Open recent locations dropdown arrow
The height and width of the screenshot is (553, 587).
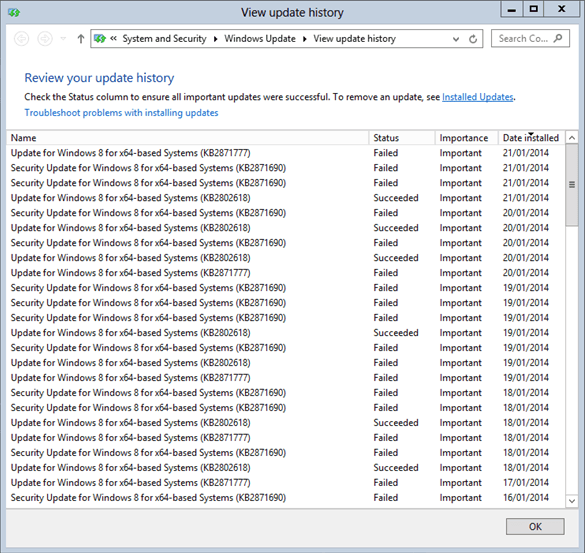[x=63, y=39]
